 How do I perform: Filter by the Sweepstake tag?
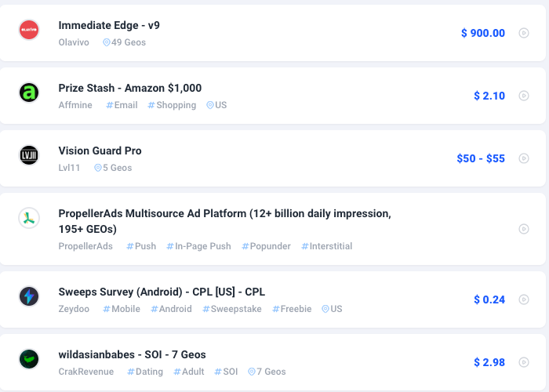[232, 309]
